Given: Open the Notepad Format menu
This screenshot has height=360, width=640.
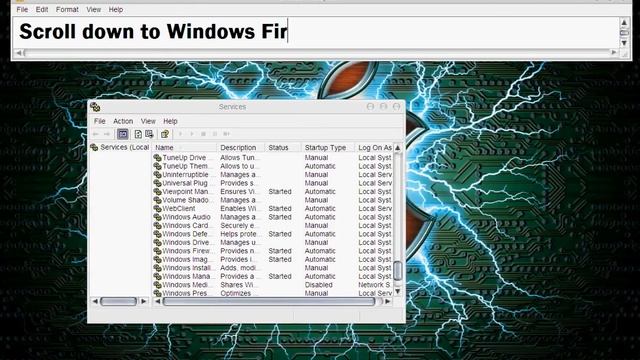Looking at the screenshot, I should pos(67,9).
